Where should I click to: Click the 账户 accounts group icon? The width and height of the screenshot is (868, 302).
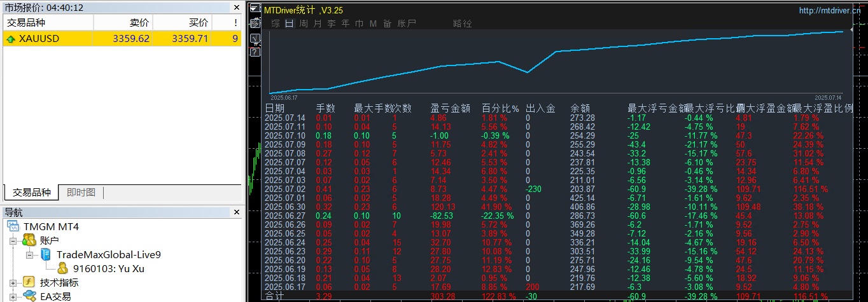pos(29,240)
